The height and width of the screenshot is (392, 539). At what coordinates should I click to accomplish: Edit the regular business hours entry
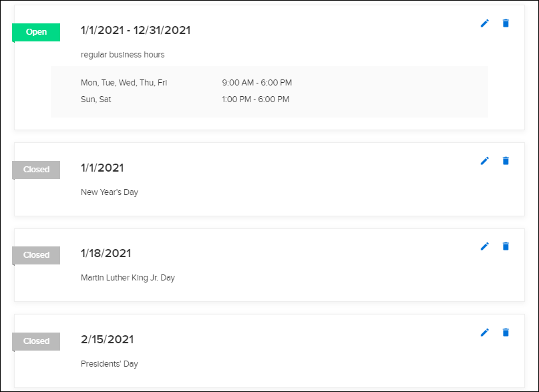pos(485,23)
